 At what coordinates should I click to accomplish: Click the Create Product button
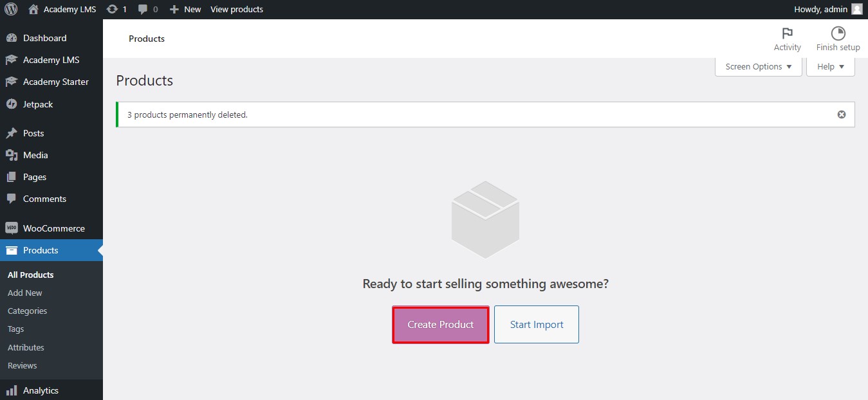(x=441, y=325)
